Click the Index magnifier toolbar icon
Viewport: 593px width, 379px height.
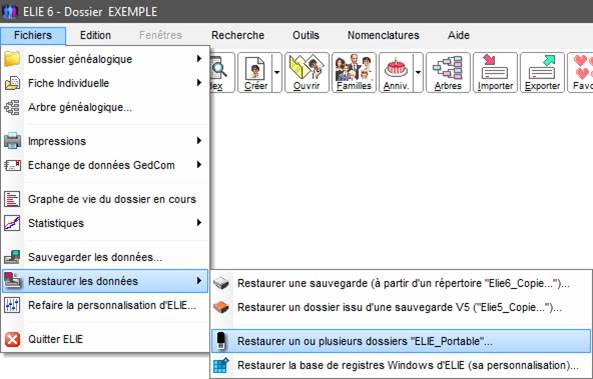221,73
